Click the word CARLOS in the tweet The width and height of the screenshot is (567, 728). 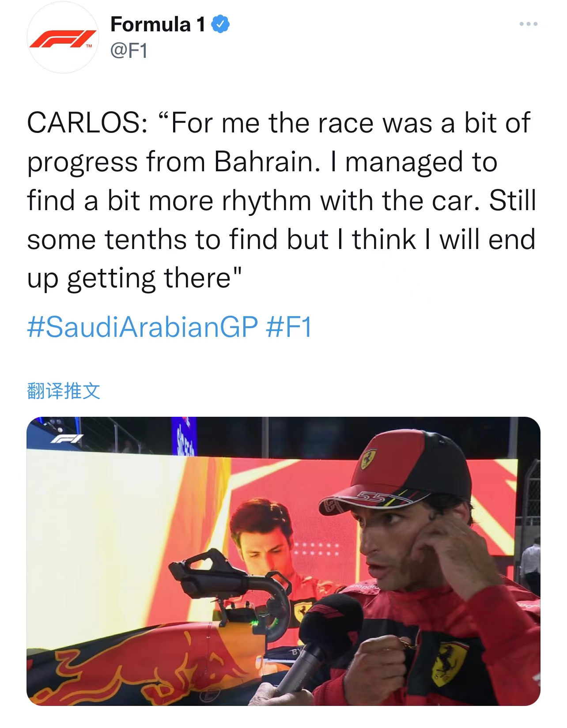[87, 123]
